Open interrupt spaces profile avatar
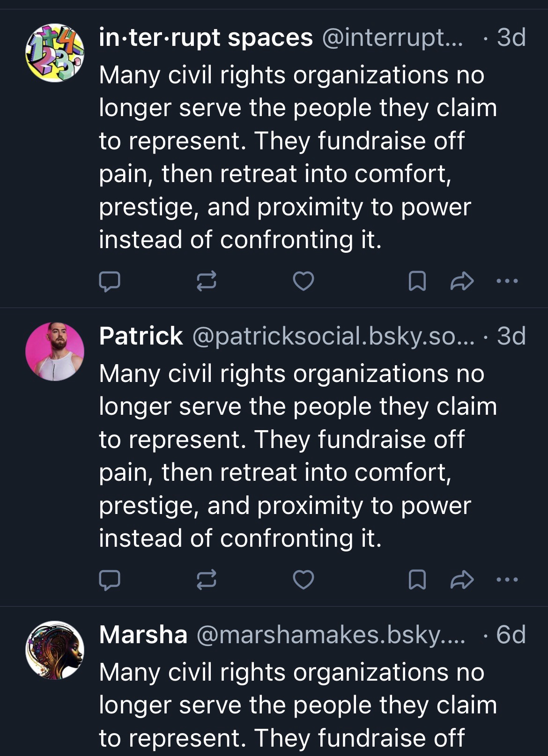This screenshot has height=756, width=548. pos(55,53)
